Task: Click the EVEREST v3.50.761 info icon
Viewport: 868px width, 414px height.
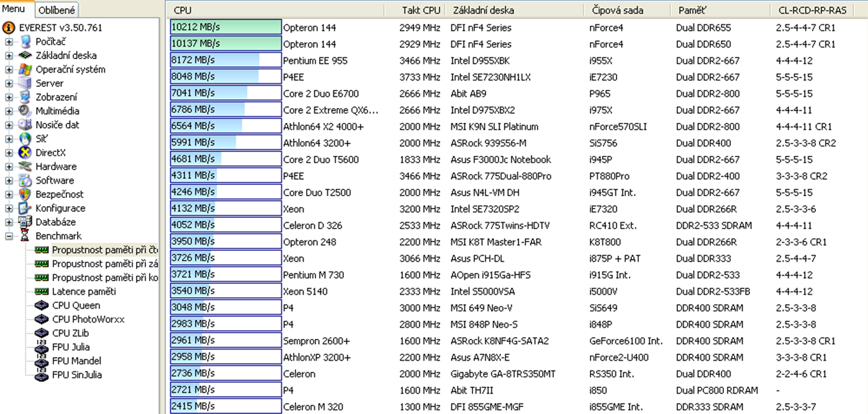Action: pyautogui.click(x=9, y=28)
